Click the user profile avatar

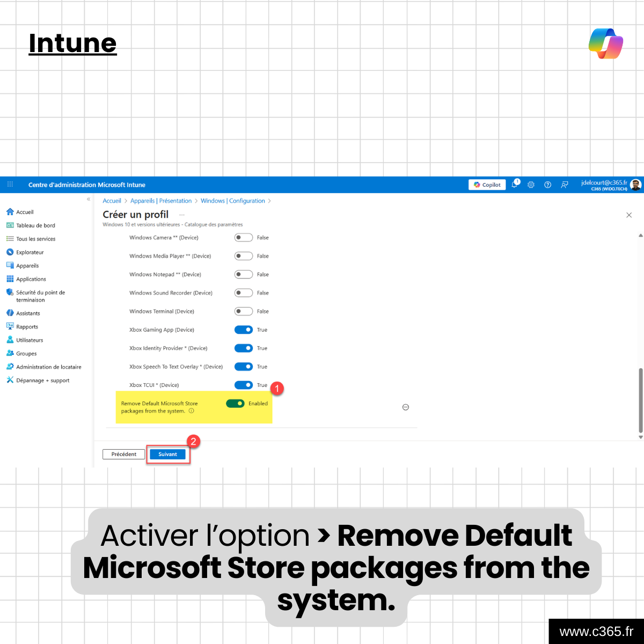click(x=636, y=185)
